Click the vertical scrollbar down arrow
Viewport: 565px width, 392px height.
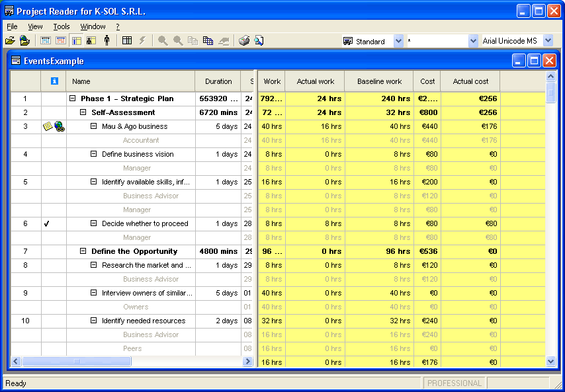pos(550,361)
